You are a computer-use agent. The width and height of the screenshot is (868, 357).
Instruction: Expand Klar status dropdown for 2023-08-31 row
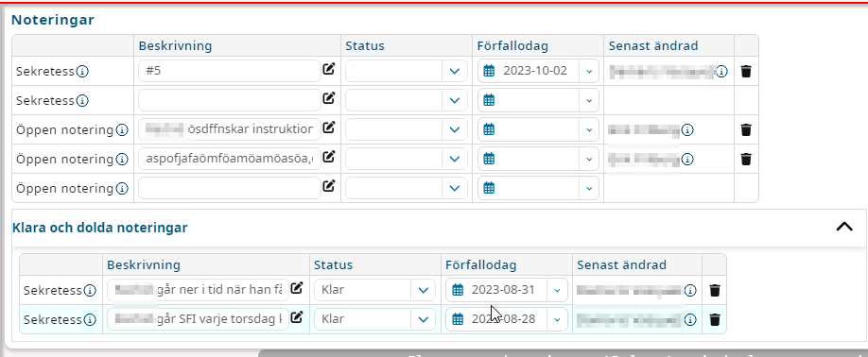(374, 290)
